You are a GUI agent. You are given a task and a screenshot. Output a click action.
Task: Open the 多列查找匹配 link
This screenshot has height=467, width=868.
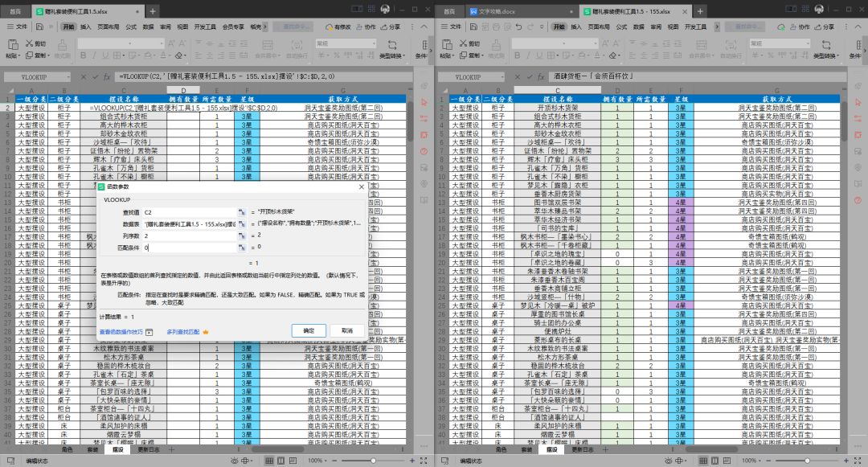[x=182, y=332]
